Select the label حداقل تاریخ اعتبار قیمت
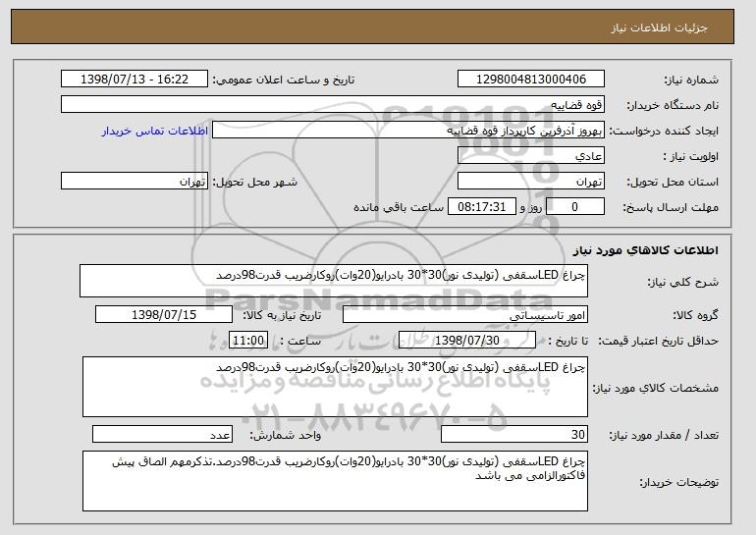756x535 pixels. (659, 342)
